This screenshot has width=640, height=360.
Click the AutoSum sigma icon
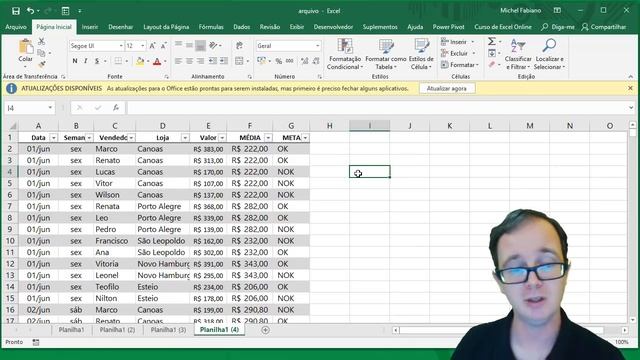pyautogui.click(x=492, y=42)
